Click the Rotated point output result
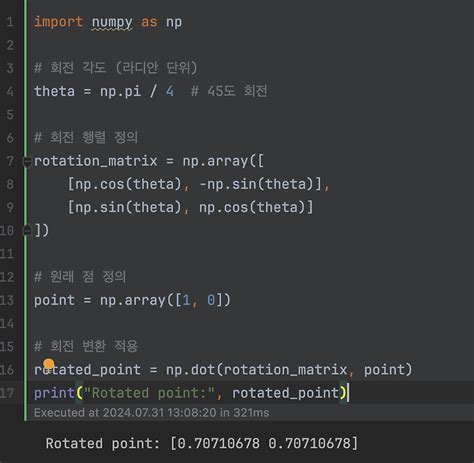This screenshot has width=474, height=463. click(202, 444)
